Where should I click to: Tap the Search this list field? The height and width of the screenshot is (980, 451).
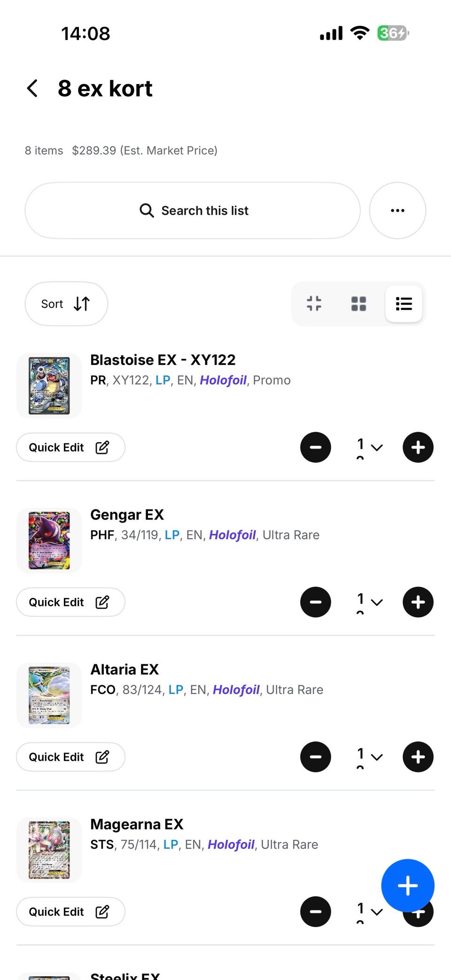tap(193, 210)
